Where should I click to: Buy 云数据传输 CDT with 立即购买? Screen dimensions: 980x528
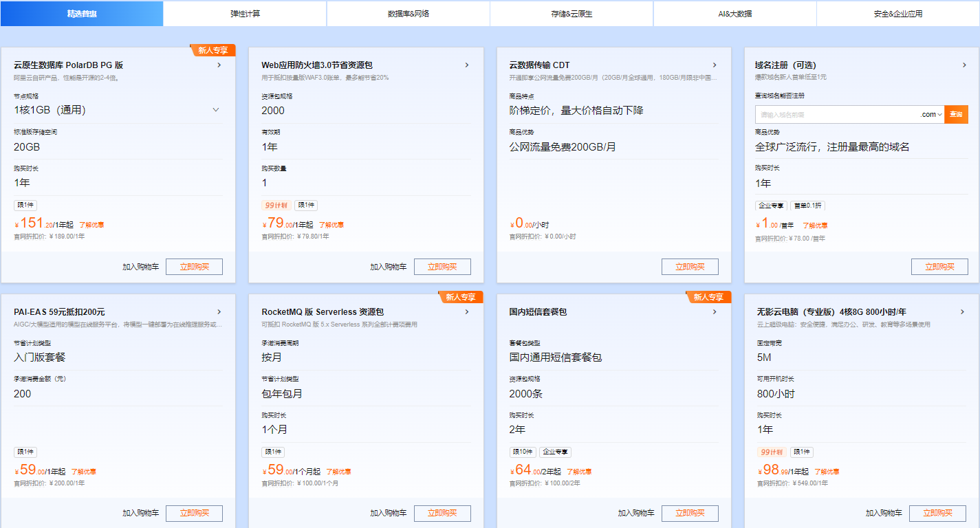pyautogui.click(x=690, y=267)
